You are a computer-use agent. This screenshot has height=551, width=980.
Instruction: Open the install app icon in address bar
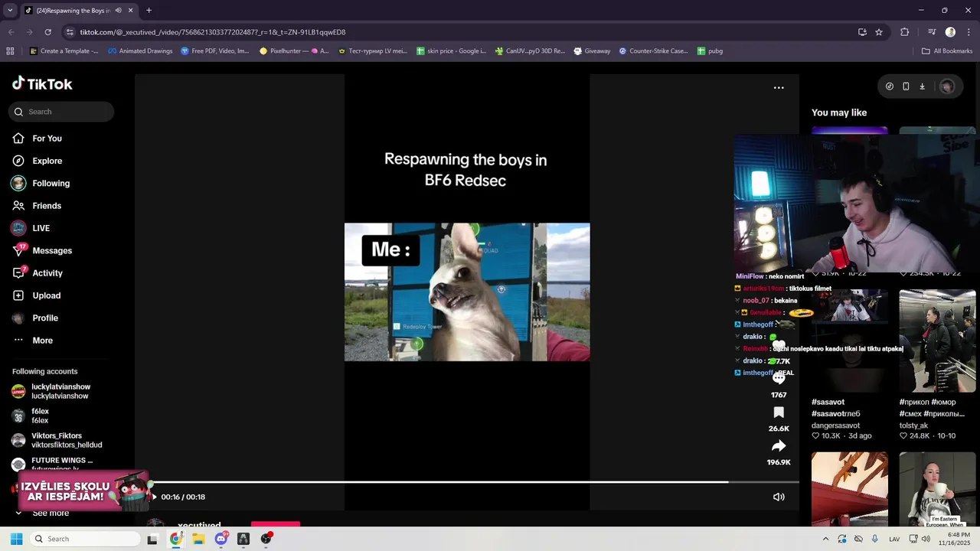pos(862,32)
